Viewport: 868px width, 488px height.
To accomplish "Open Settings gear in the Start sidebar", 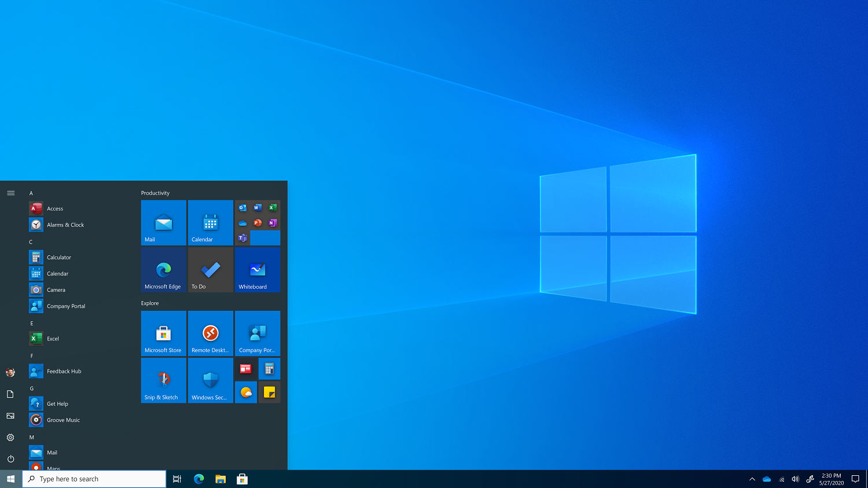I will pyautogui.click(x=10, y=438).
